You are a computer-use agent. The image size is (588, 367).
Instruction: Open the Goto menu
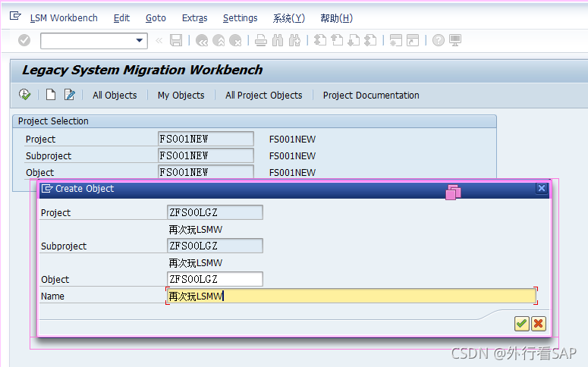(x=156, y=18)
